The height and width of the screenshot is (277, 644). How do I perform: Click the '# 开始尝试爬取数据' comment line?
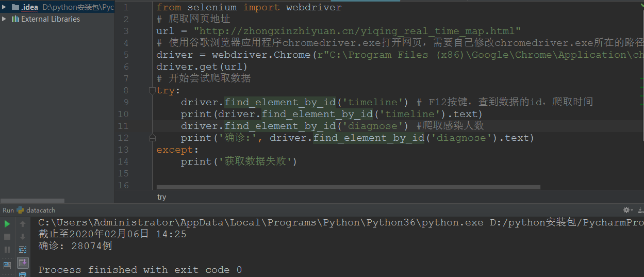tap(204, 78)
